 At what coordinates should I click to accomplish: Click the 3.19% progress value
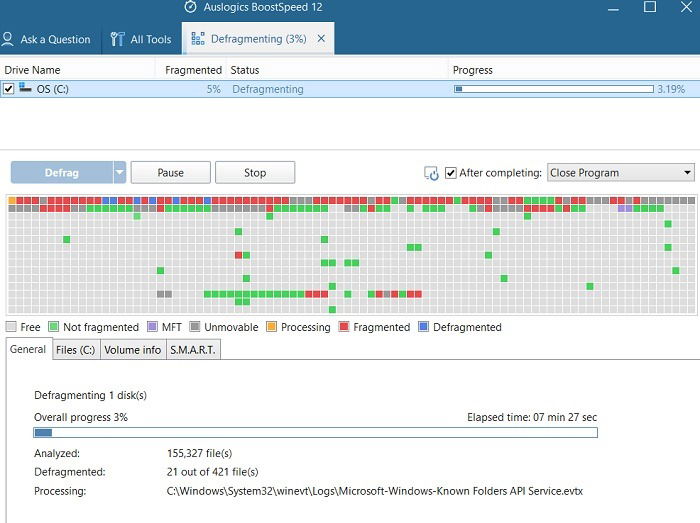[671, 89]
